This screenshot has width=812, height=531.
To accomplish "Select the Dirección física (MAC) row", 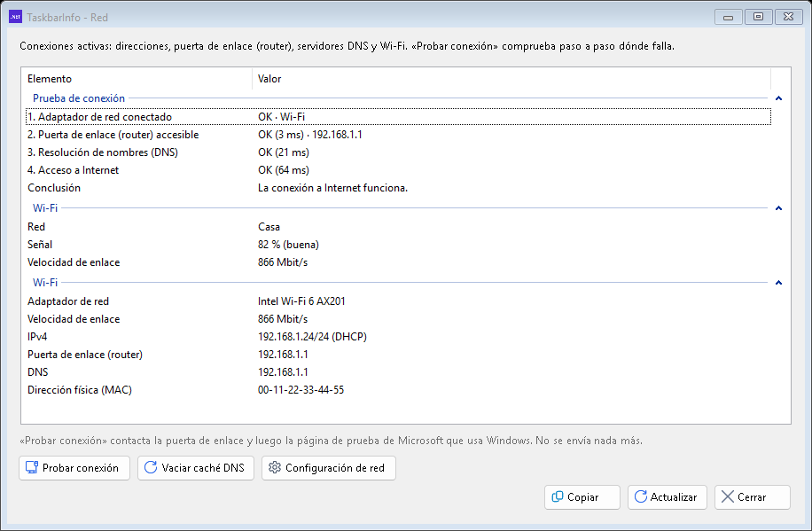I will point(398,389).
